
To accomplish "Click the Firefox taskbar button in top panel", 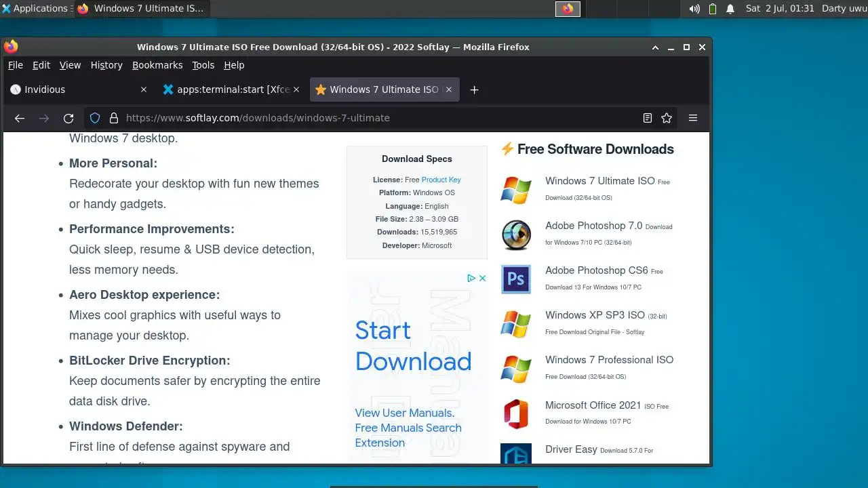I will click(x=142, y=9).
